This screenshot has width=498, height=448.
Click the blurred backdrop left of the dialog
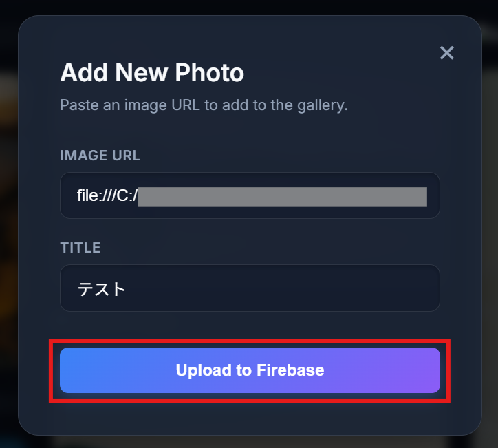[8, 222]
